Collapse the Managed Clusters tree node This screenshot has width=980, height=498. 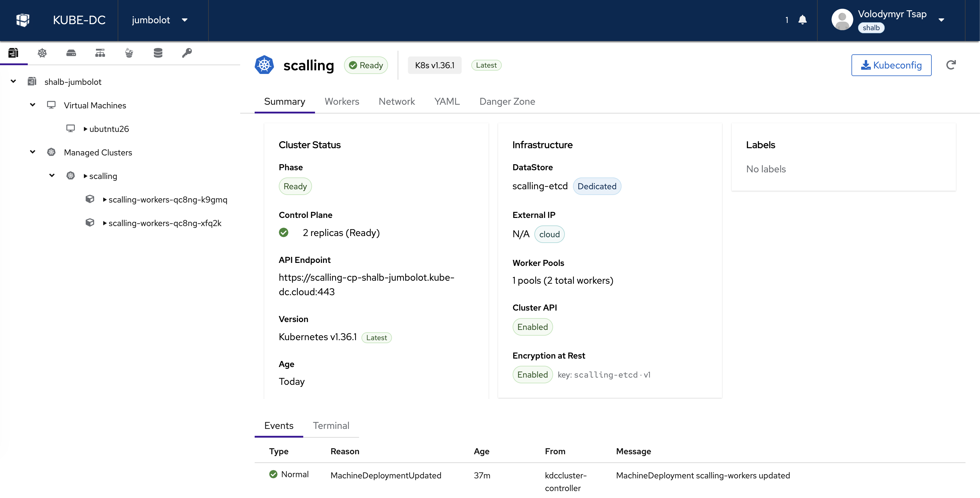click(33, 152)
